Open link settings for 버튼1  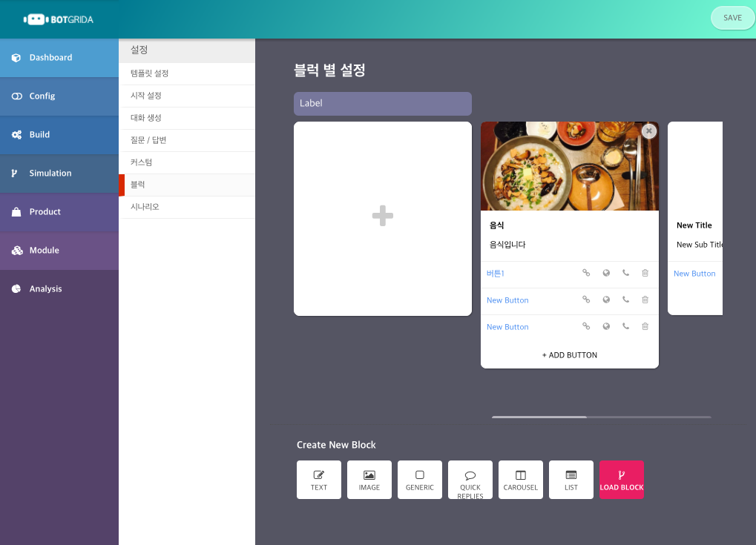(585, 273)
